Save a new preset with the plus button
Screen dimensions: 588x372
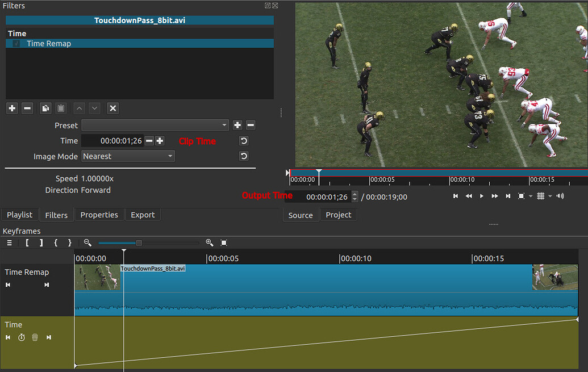pos(237,125)
